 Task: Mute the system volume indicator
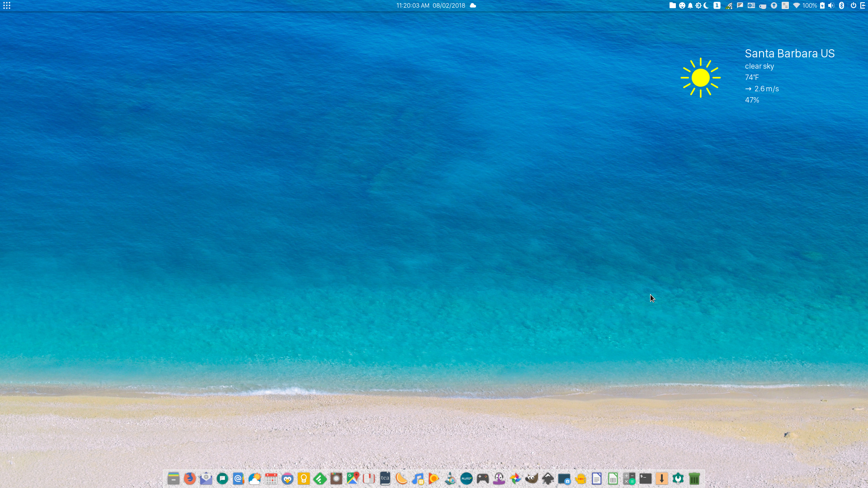pyautogui.click(x=831, y=6)
